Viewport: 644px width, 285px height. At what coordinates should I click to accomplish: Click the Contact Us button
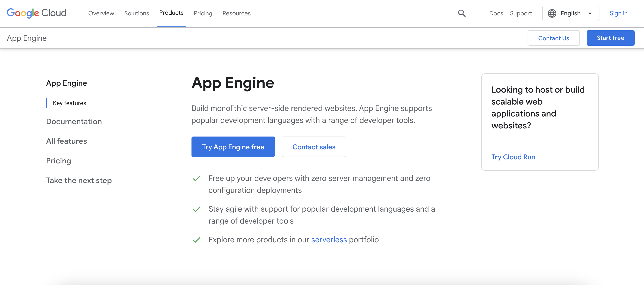tap(554, 38)
